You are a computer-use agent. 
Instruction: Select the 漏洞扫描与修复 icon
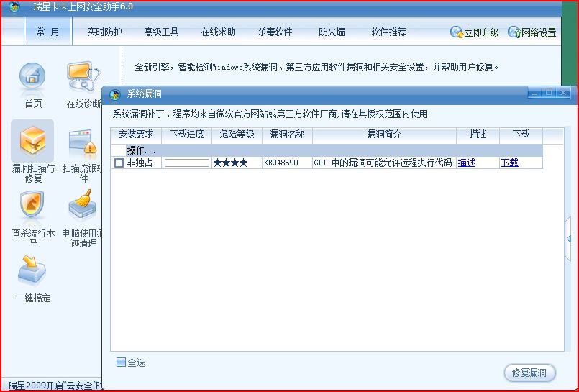pos(32,140)
